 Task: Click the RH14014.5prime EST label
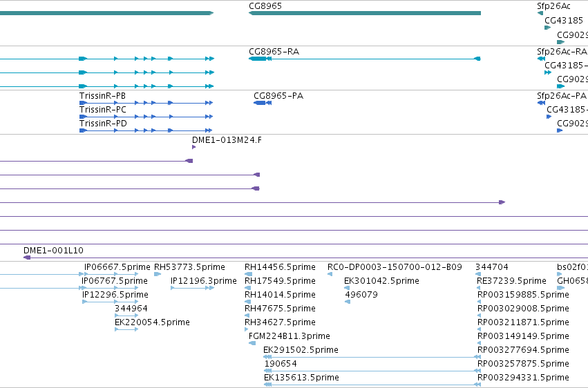(x=280, y=295)
